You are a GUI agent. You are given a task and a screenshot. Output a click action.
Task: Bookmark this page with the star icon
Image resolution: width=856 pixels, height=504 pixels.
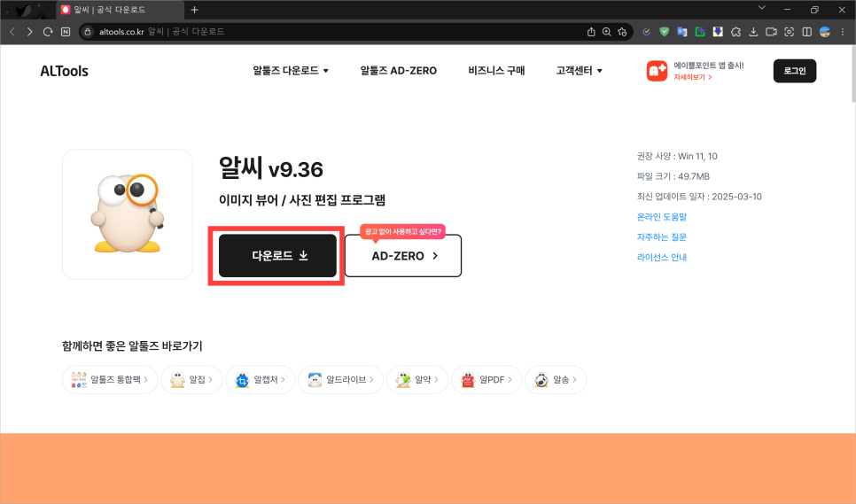622,32
